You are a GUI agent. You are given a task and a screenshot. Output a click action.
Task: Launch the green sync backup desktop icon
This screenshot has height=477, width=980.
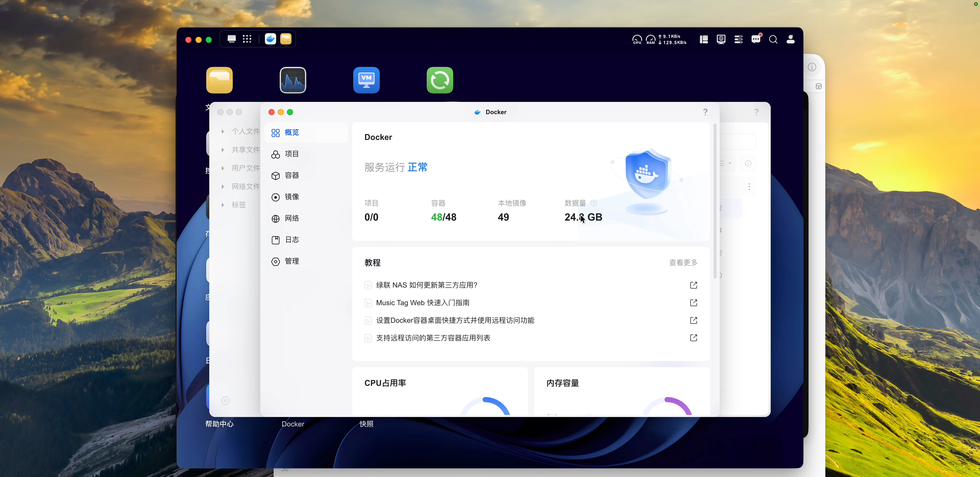[x=440, y=80]
